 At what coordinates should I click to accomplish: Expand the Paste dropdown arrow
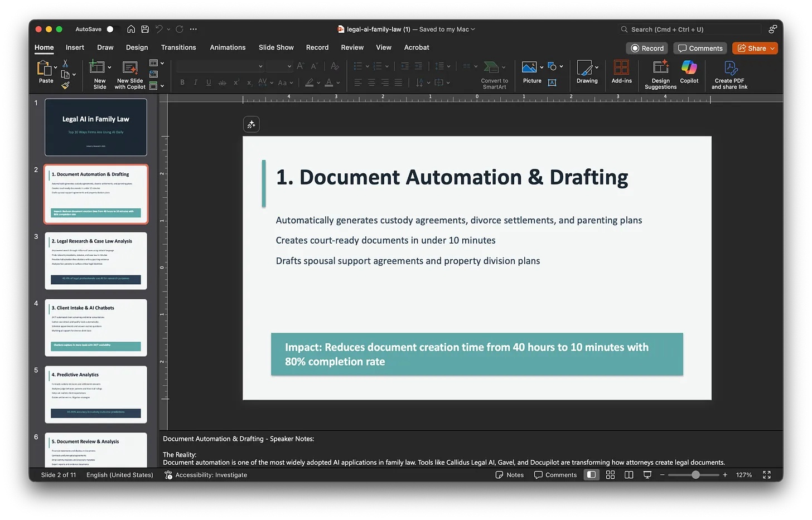point(55,68)
